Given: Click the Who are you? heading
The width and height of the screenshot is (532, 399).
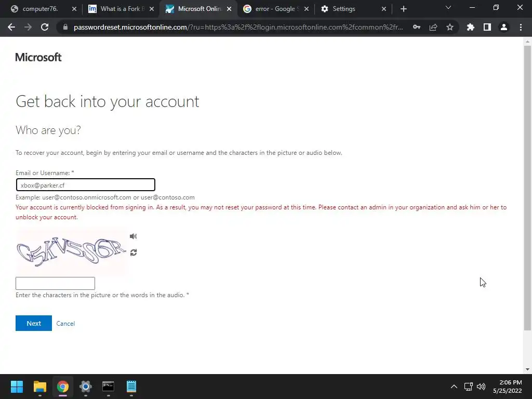Looking at the screenshot, I should [x=48, y=130].
